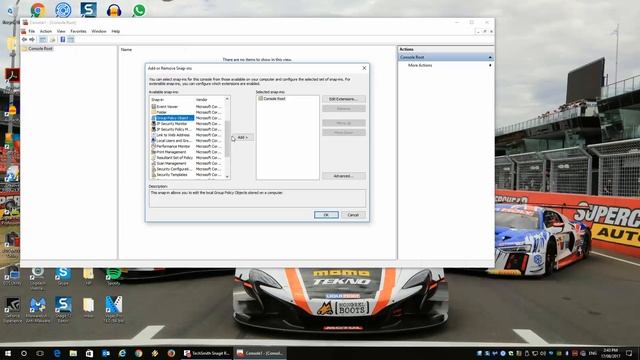Click the Help toolbar icon

click(62, 40)
